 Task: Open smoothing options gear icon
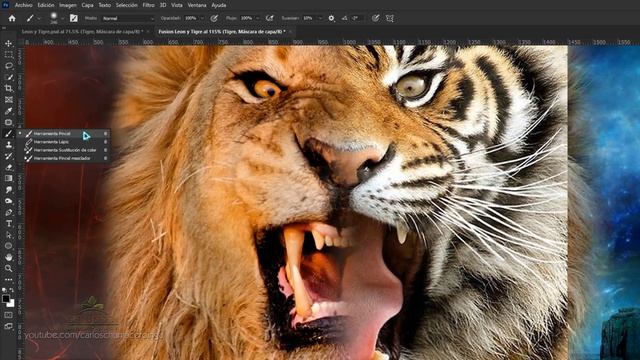pos(331,18)
